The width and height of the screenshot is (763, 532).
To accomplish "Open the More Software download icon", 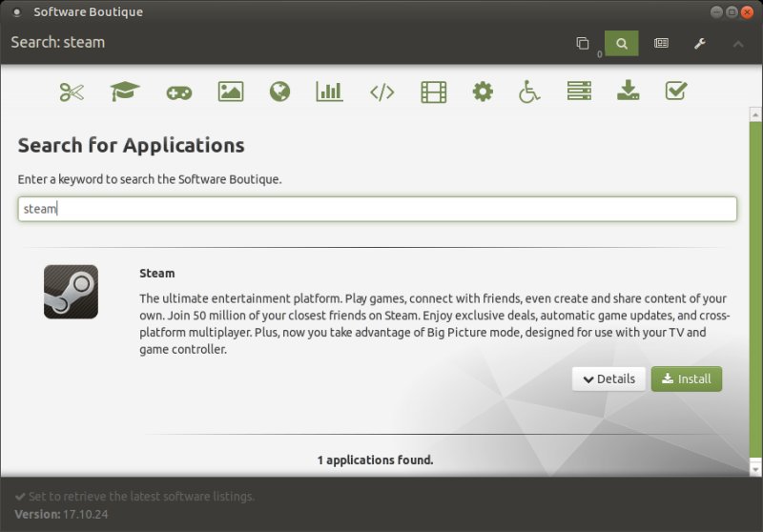I will click(628, 92).
